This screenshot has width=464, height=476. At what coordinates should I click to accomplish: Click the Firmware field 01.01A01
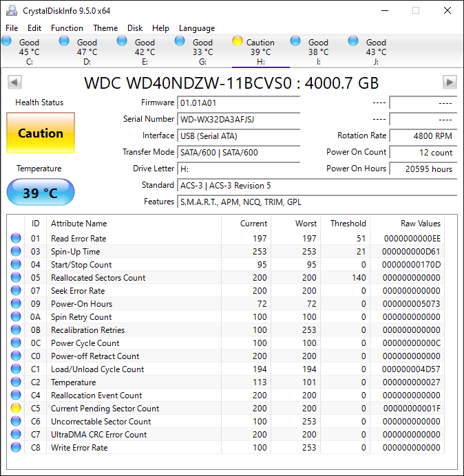click(x=238, y=103)
